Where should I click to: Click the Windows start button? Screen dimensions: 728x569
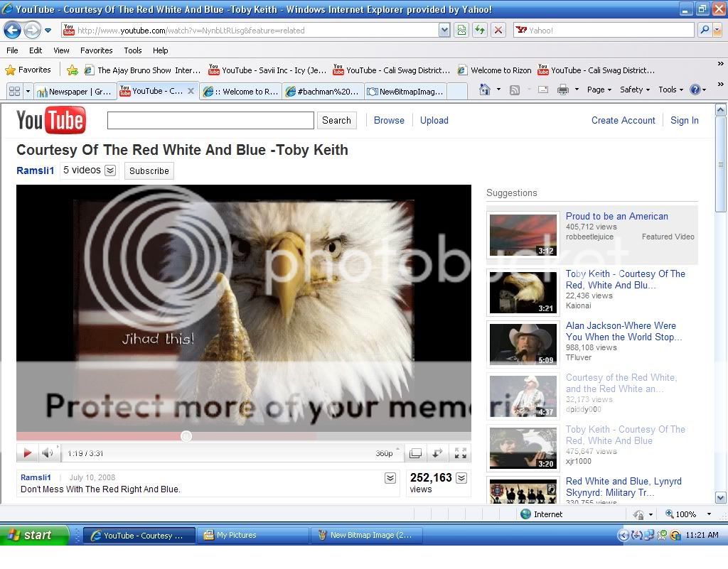coord(34,535)
